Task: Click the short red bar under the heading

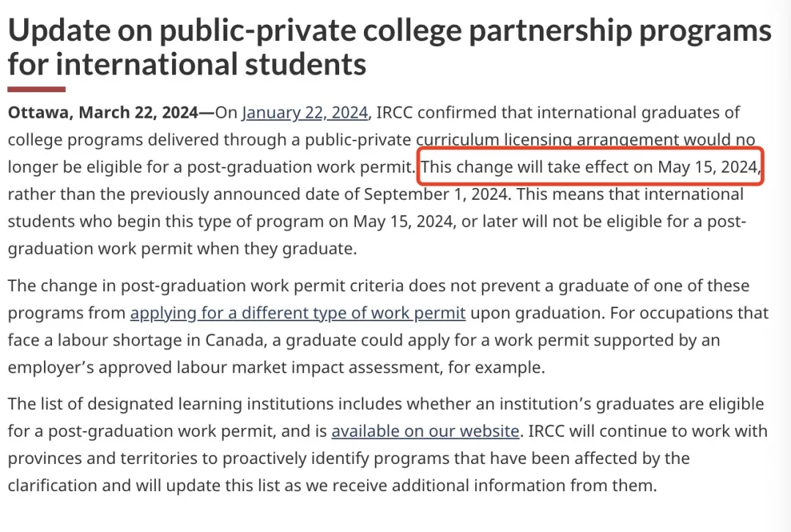Action: (37, 89)
